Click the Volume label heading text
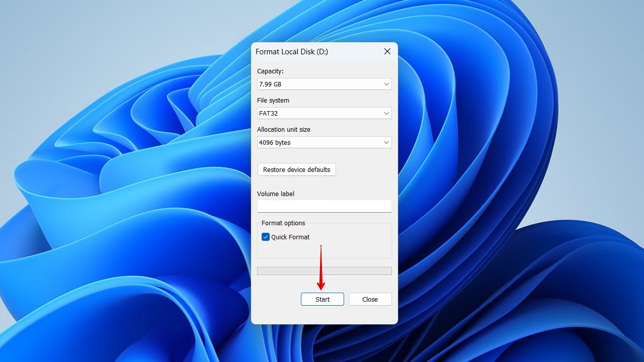The image size is (644, 362). click(x=276, y=194)
